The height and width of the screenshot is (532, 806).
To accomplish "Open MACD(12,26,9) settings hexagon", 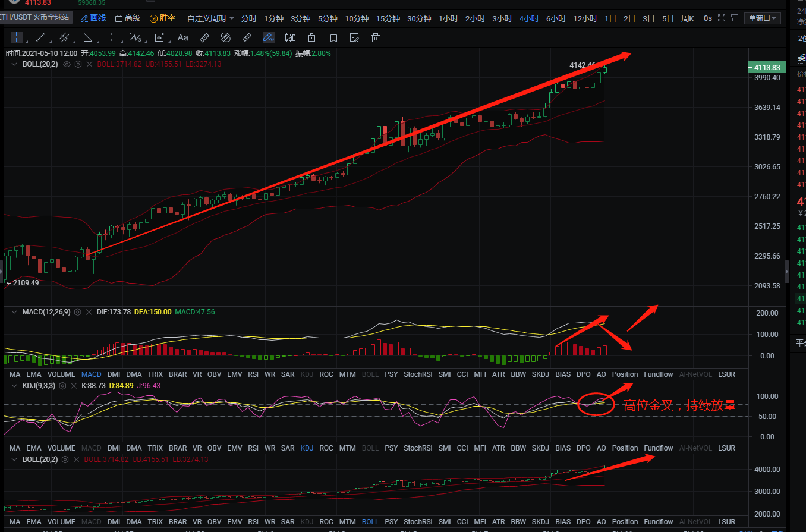I will [x=77, y=311].
